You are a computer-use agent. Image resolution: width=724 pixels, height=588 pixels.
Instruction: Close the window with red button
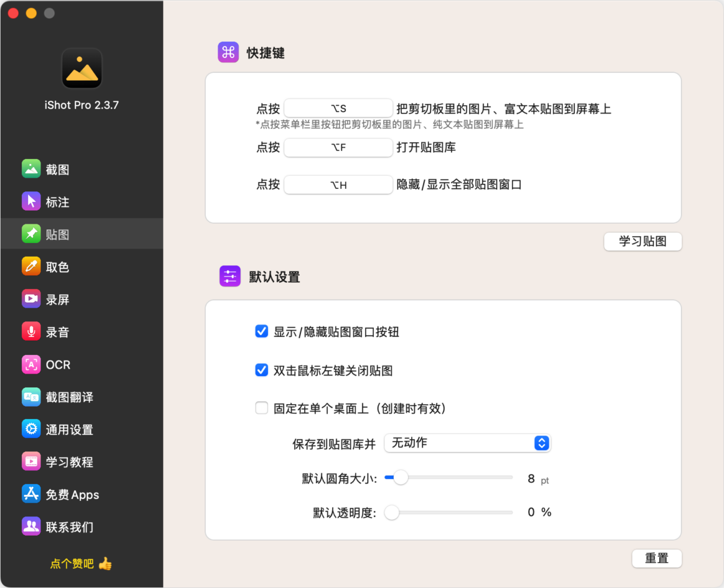[x=13, y=13]
